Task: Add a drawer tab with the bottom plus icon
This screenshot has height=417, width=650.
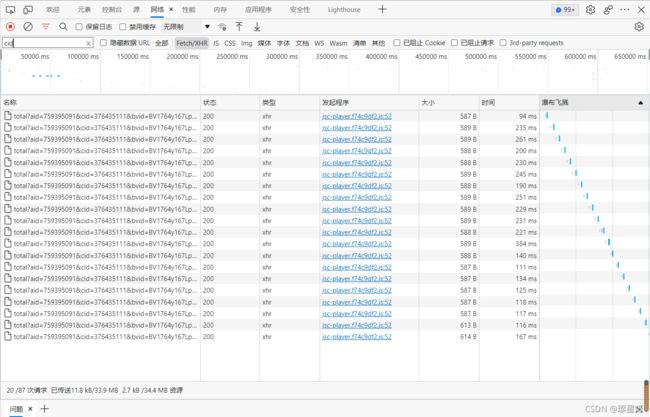Action: [44, 409]
